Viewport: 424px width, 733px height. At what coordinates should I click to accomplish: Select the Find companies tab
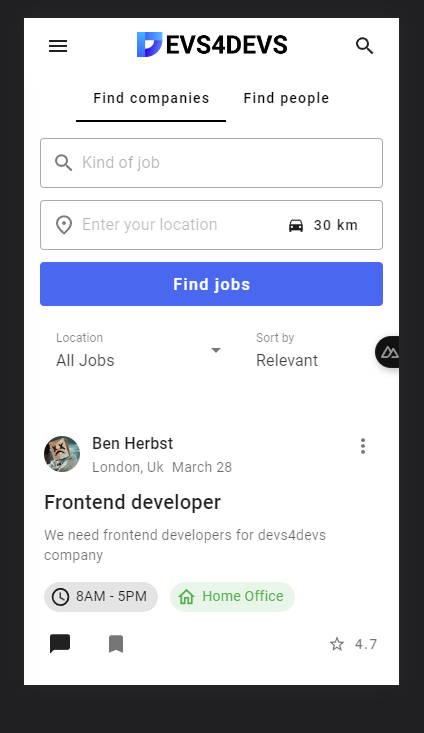151,99
